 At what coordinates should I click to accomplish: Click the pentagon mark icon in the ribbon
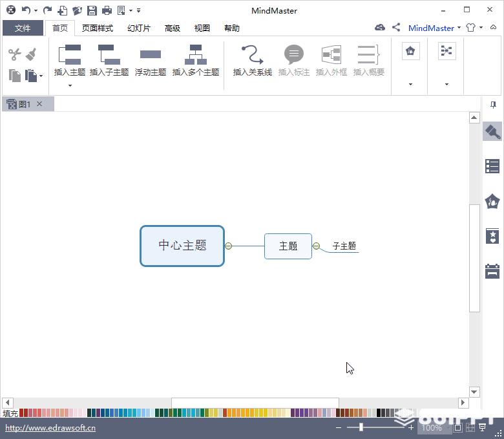coord(410,51)
